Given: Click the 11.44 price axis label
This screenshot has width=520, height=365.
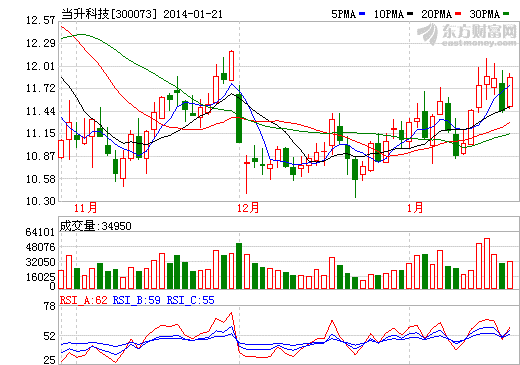Looking at the screenshot, I should coord(40,111).
